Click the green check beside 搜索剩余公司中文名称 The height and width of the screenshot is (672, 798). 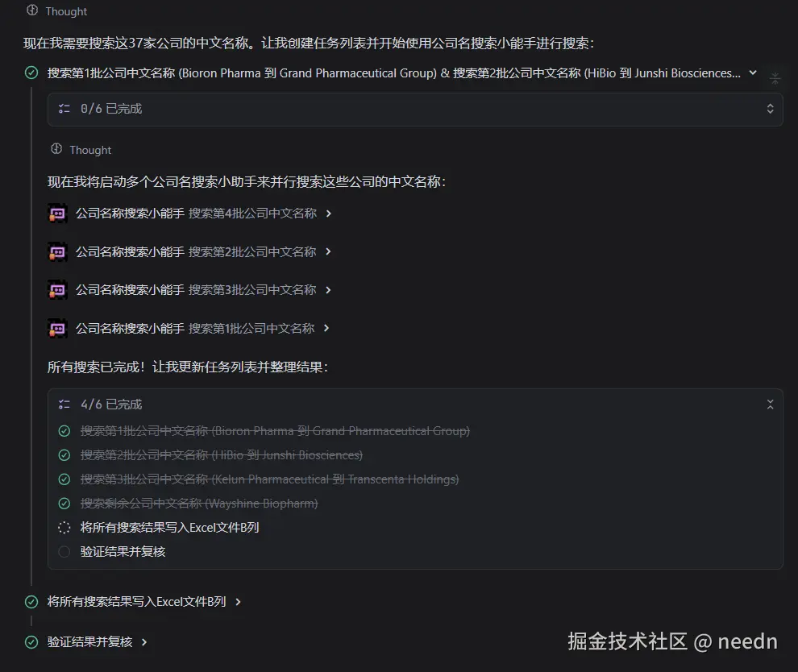pyautogui.click(x=64, y=503)
